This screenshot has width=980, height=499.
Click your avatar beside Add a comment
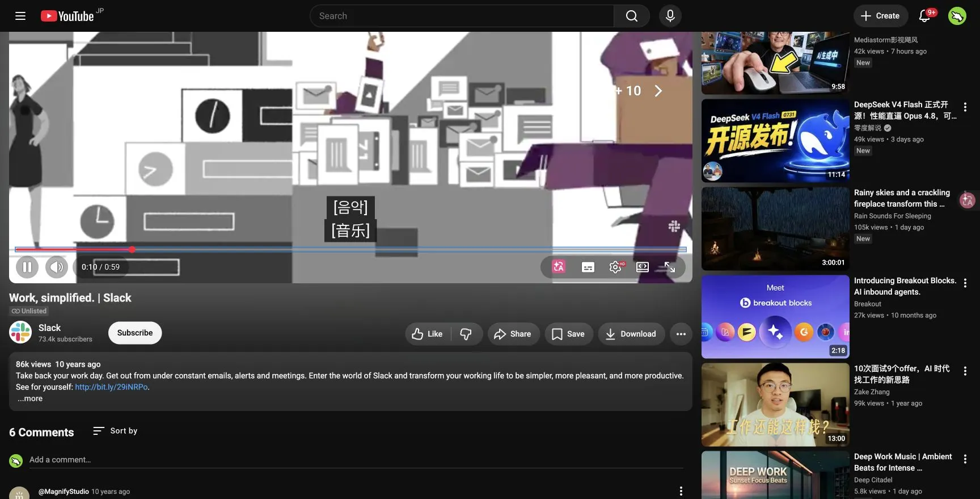pos(16,460)
